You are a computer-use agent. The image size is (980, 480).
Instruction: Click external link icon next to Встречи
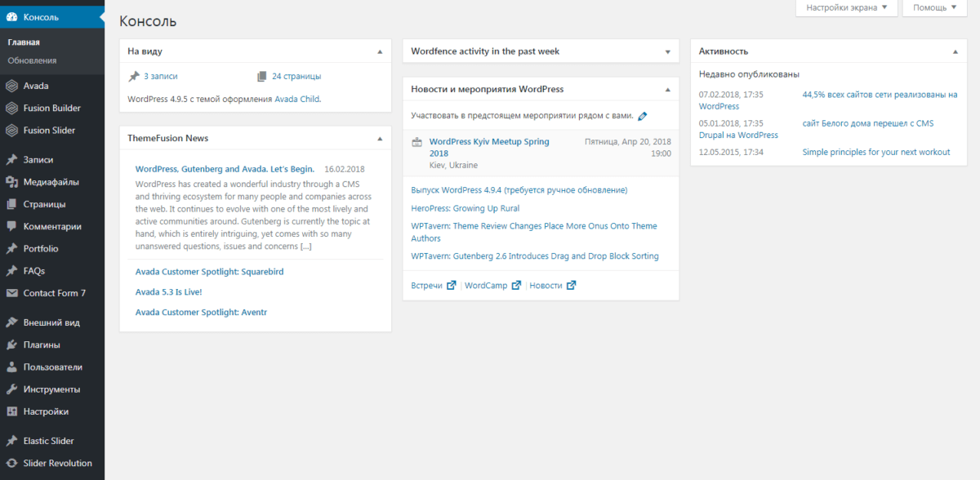[451, 286]
